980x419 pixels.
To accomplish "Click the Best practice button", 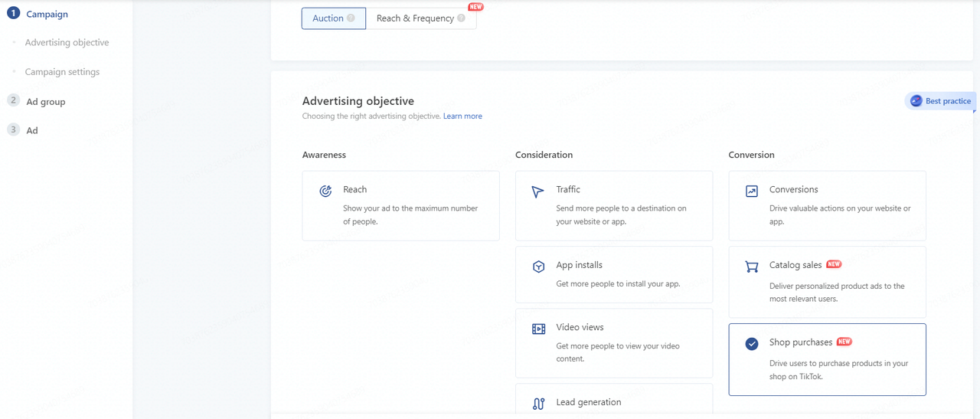I will pyautogui.click(x=940, y=101).
